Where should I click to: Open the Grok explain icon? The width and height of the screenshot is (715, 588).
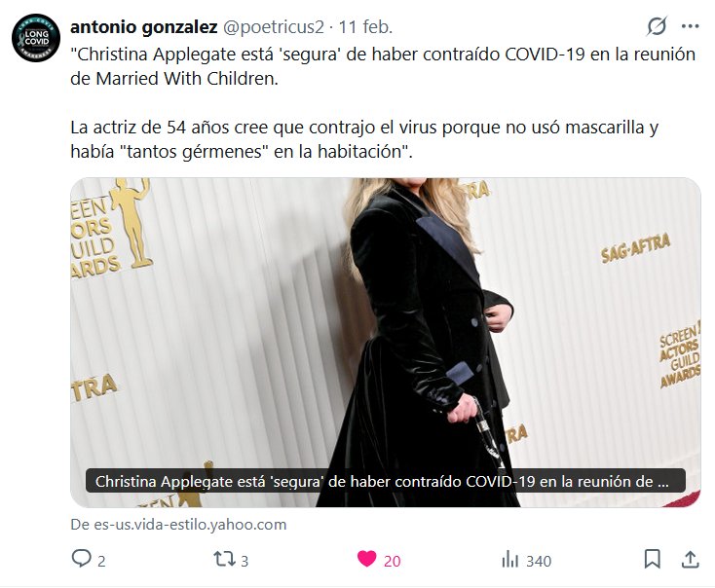[657, 26]
